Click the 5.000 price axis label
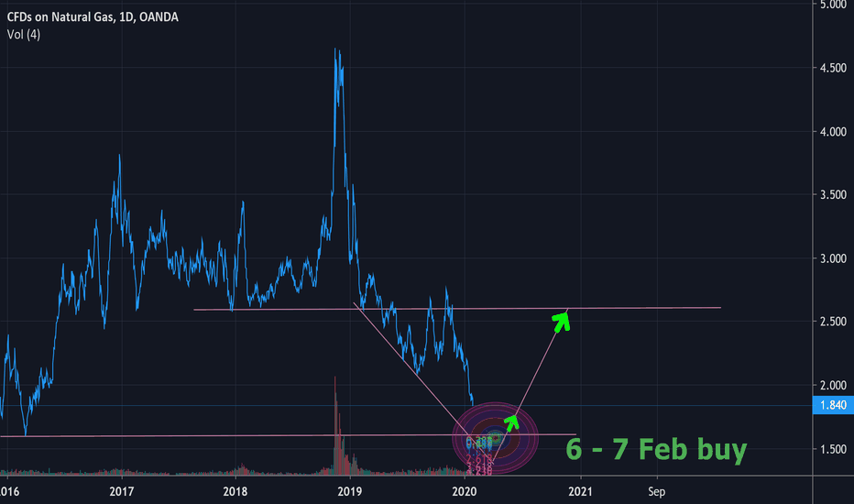The image size is (854, 504). (x=833, y=5)
